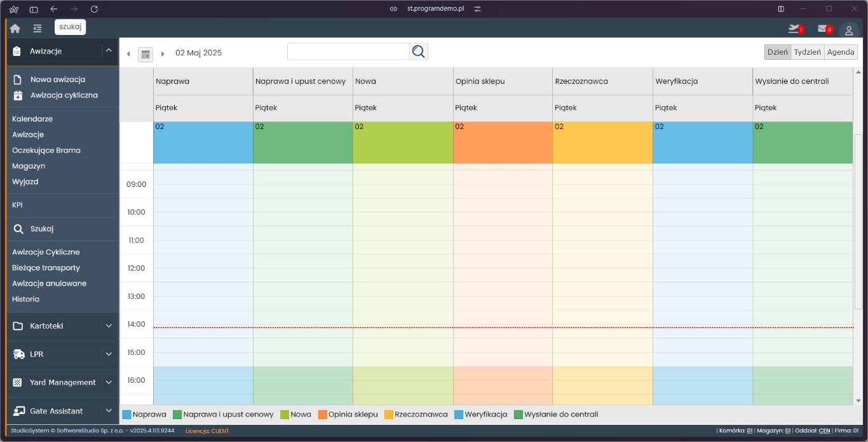Open the mail messages icon

click(824, 29)
